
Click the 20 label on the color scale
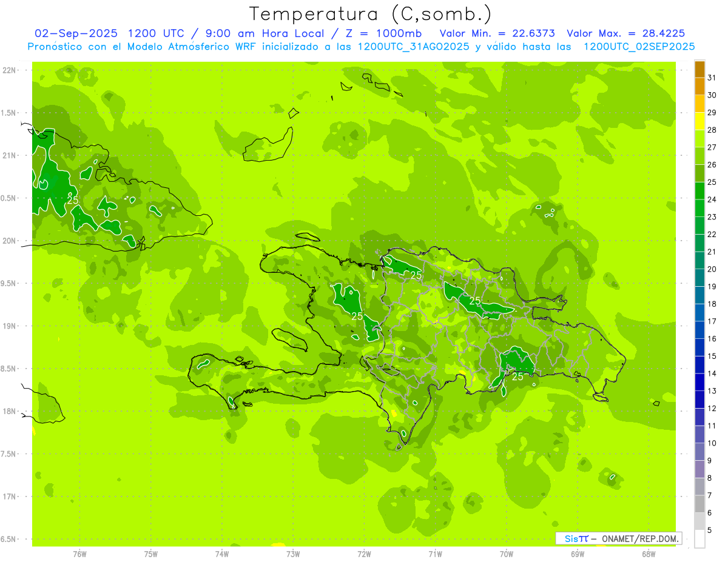point(712,269)
